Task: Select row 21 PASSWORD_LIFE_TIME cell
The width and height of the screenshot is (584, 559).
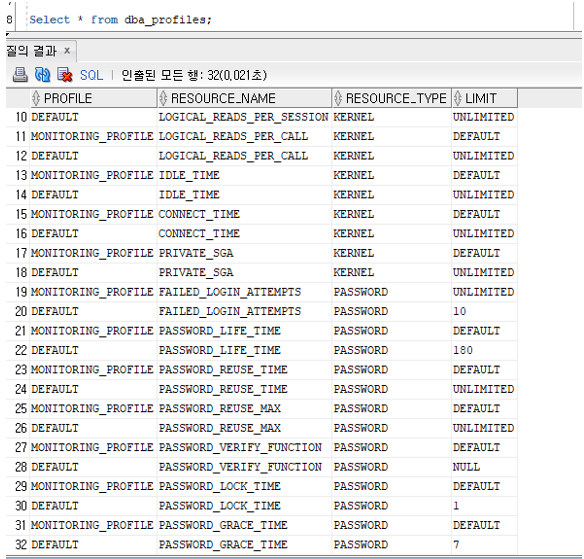Action: click(x=244, y=331)
